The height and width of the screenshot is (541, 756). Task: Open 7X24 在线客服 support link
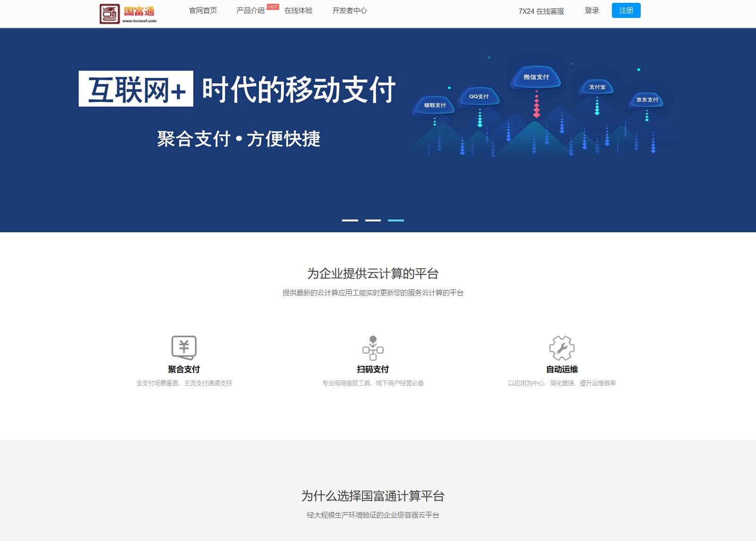click(541, 11)
